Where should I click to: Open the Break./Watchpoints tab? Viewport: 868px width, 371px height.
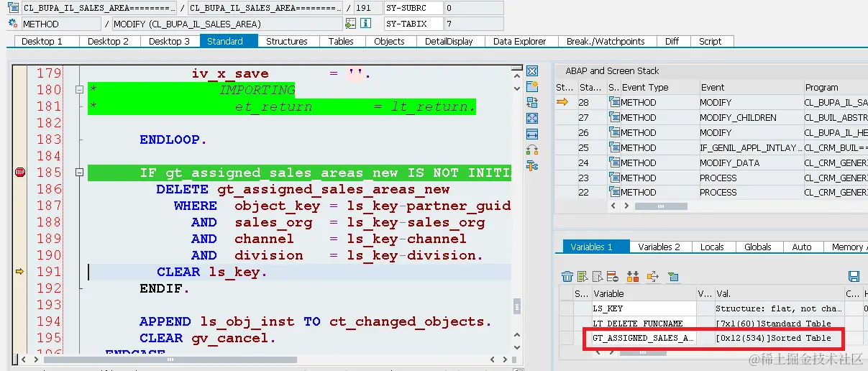tap(606, 41)
